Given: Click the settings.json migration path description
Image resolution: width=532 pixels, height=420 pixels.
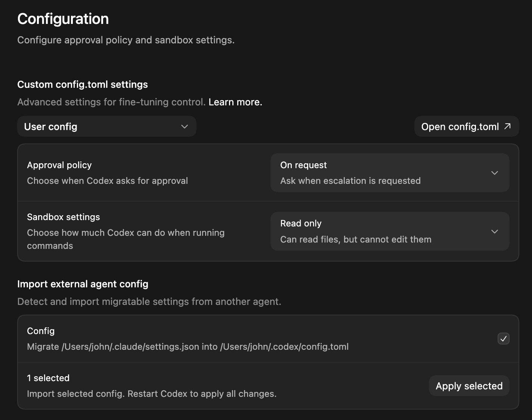Looking at the screenshot, I should click(188, 347).
